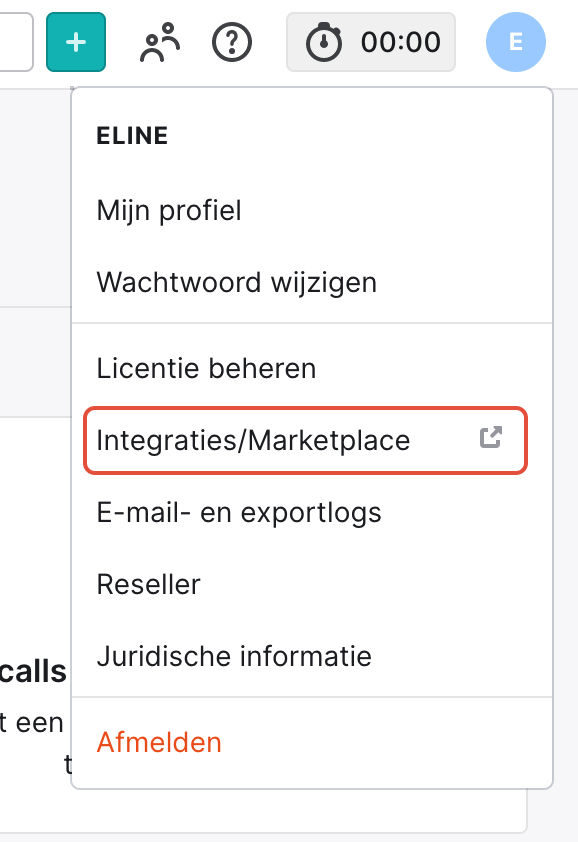This screenshot has width=578, height=842.
Task: Click the external link icon beside Integraties/Marketplace
Action: coord(490,437)
